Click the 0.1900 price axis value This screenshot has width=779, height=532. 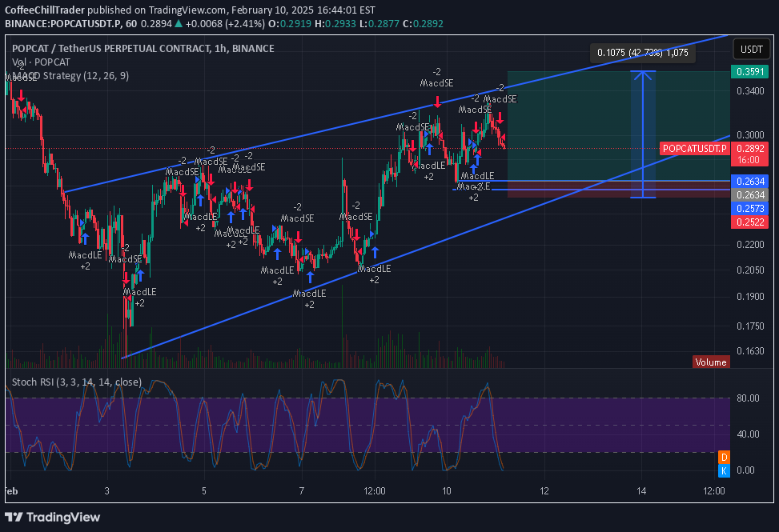[750, 296]
